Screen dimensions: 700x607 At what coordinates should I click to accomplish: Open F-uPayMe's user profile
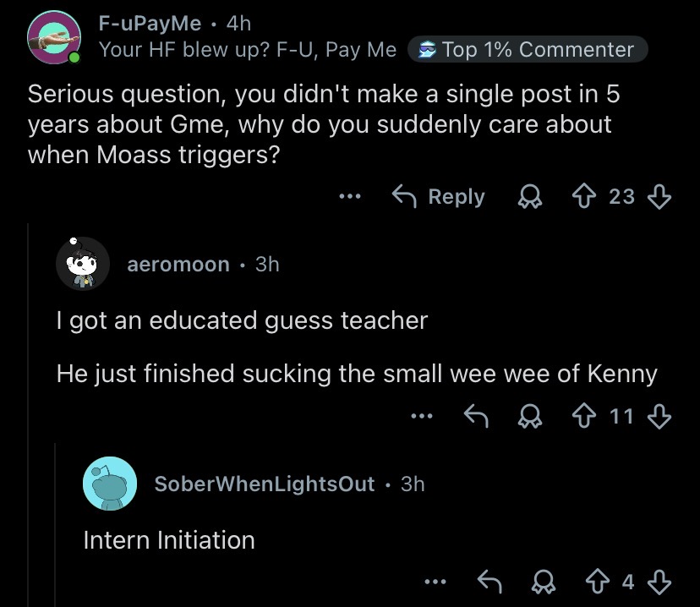click(x=150, y=24)
